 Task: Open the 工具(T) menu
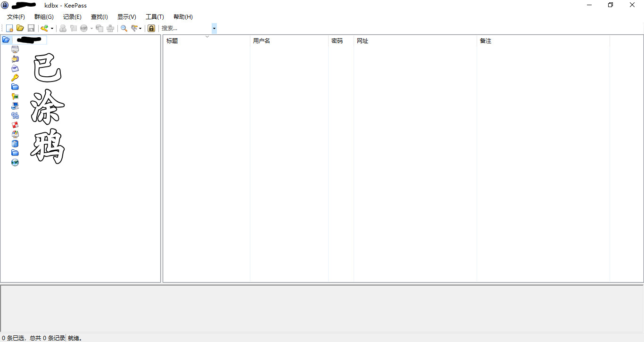point(155,17)
